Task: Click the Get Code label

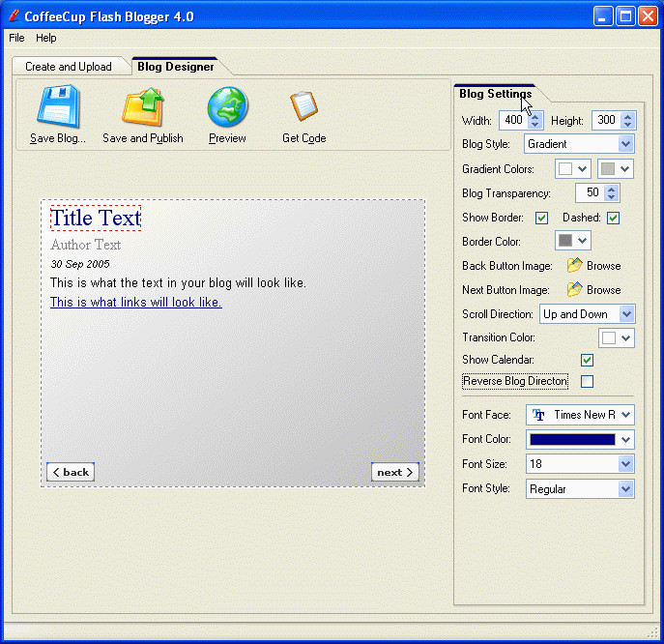Action: coord(304,138)
